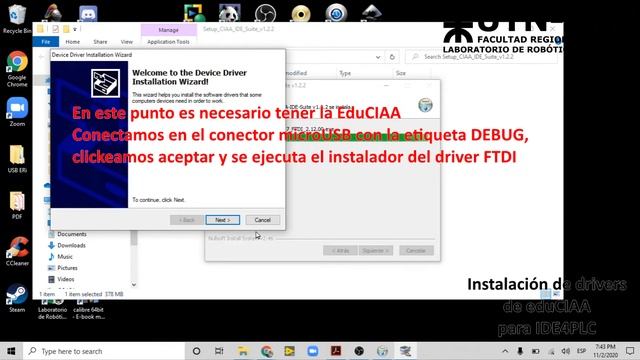Viewport: 640px width, 360px height.
Task: Click the installer green progress bar
Action: click(359, 138)
